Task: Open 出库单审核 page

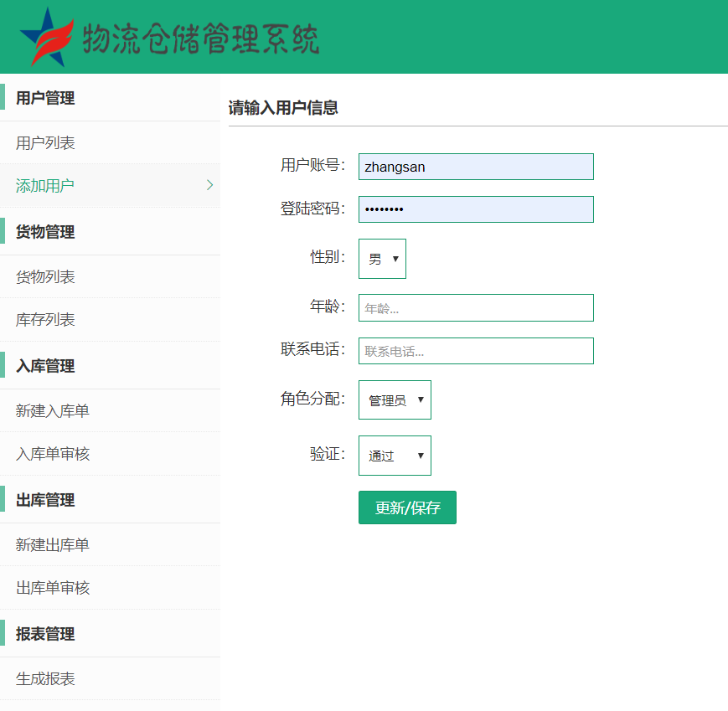Action: pos(110,588)
